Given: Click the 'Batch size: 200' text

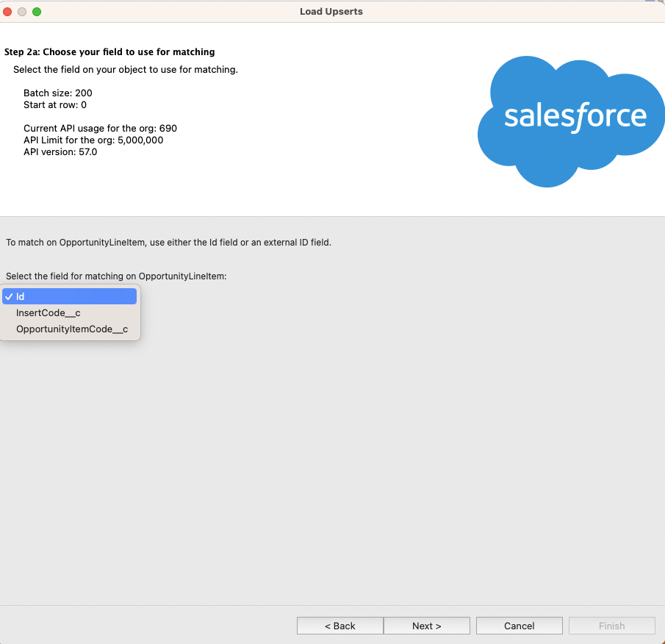Looking at the screenshot, I should pos(57,93).
